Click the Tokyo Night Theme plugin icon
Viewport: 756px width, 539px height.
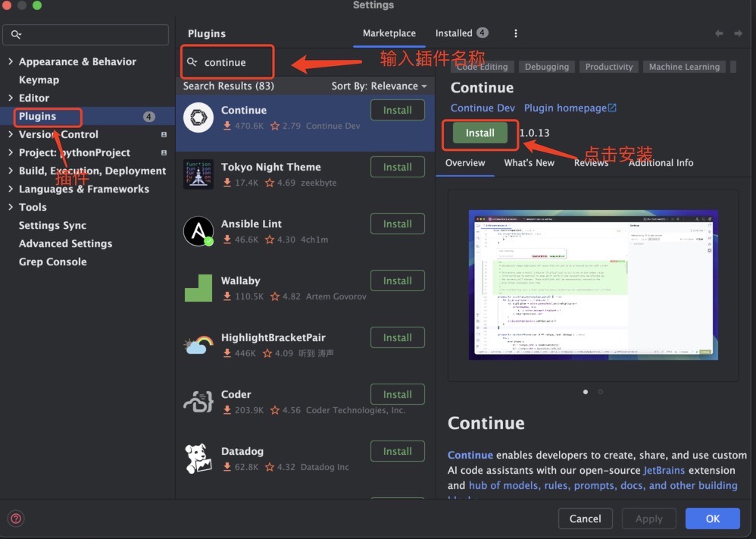point(198,174)
